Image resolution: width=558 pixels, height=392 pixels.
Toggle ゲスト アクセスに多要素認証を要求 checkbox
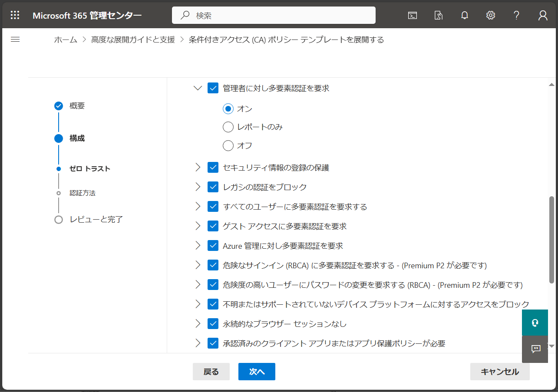(x=213, y=226)
